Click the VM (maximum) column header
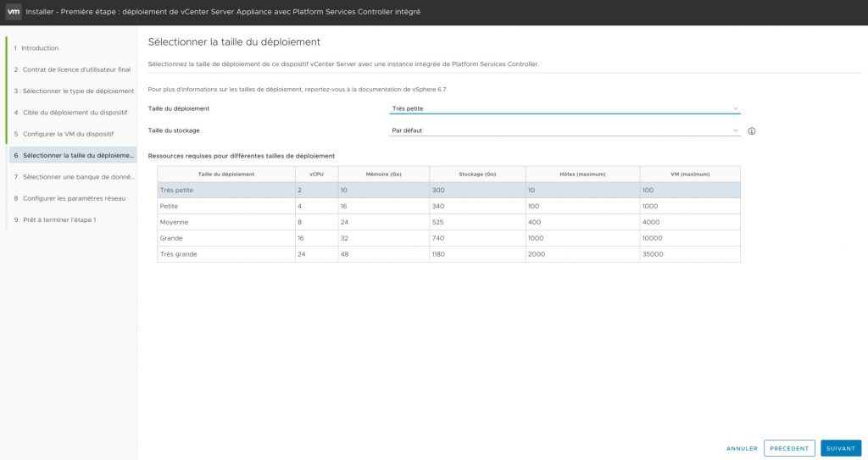This screenshot has width=868, height=460. [x=690, y=174]
